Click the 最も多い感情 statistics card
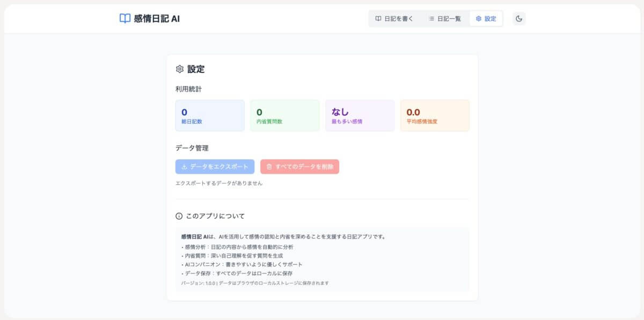Viewport: 644px width, 320px height. pyautogui.click(x=360, y=115)
